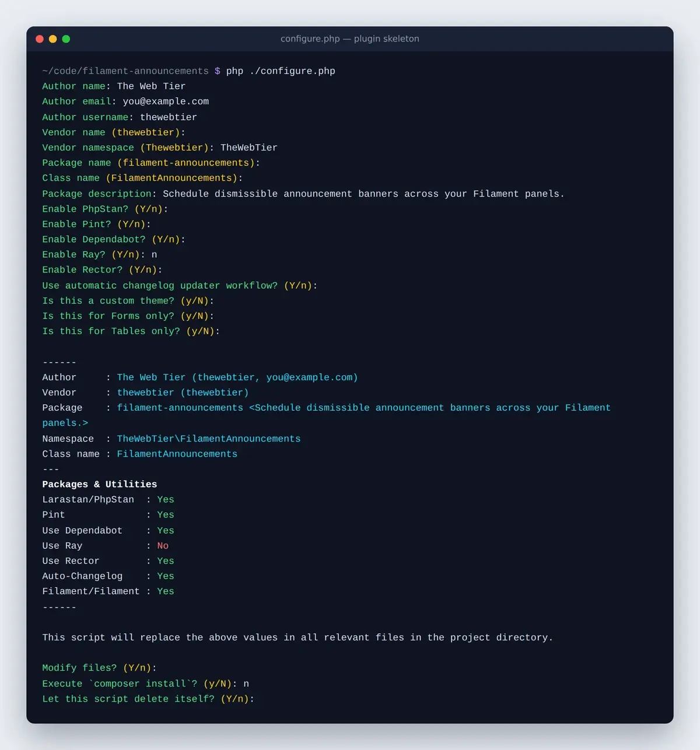Click the 'Enable Rector? (Y/n)' prompt
Viewport: 700px width, 750px height.
pos(102,269)
